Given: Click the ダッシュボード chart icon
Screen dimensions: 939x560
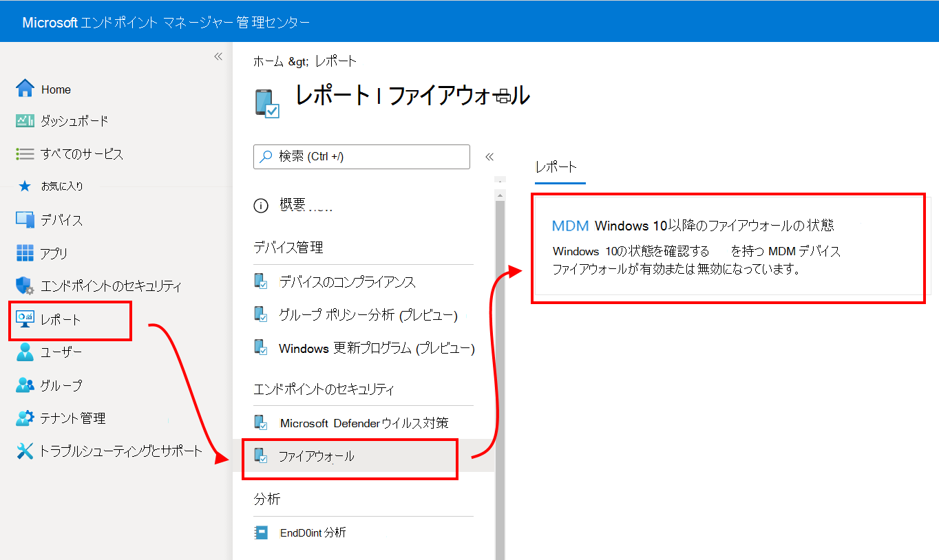Looking at the screenshot, I should tap(25, 121).
